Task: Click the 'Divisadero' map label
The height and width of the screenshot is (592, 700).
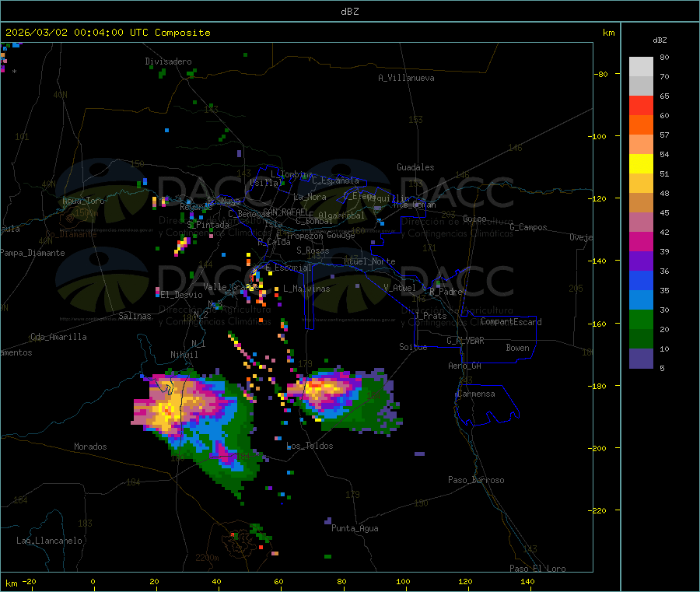Action: (x=168, y=61)
